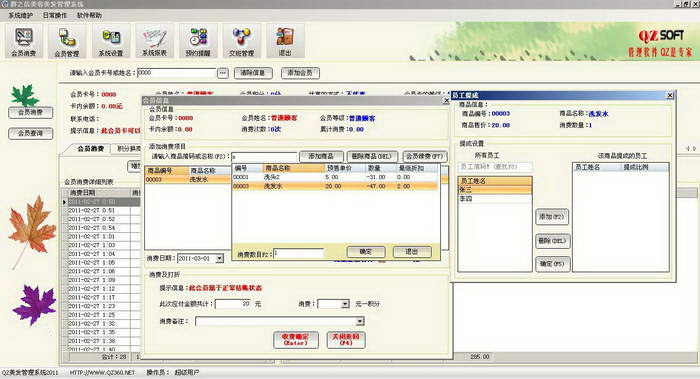
Task: Select employee 李四 in staff list
Action: (x=495, y=199)
